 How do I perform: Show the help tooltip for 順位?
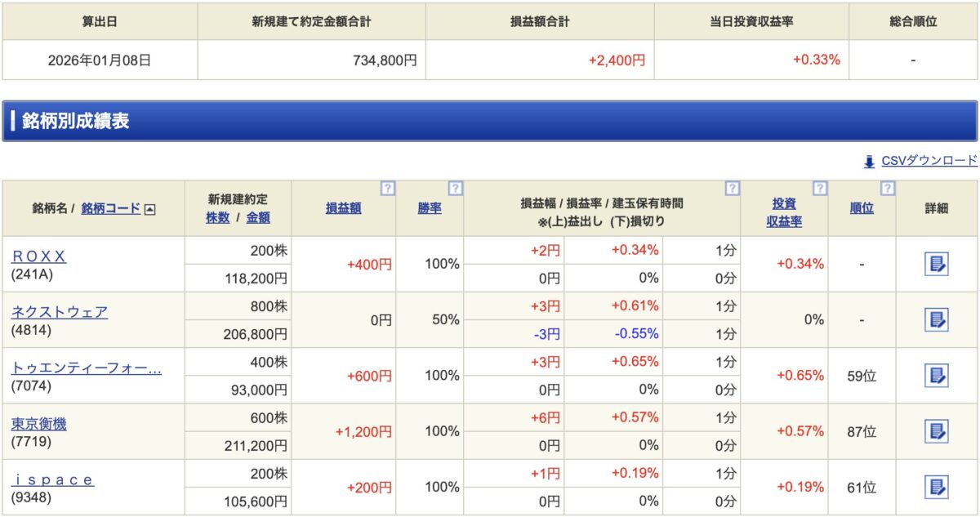(x=888, y=189)
